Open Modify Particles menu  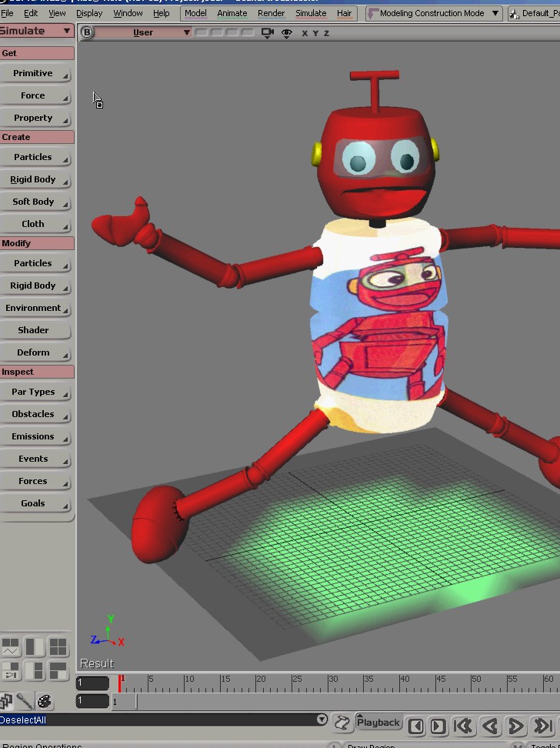[35, 264]
